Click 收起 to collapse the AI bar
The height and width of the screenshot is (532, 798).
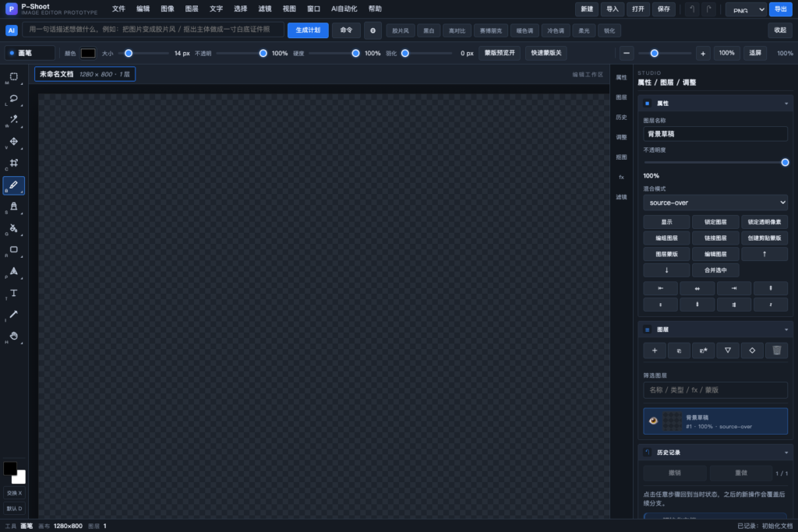point(780,30)
